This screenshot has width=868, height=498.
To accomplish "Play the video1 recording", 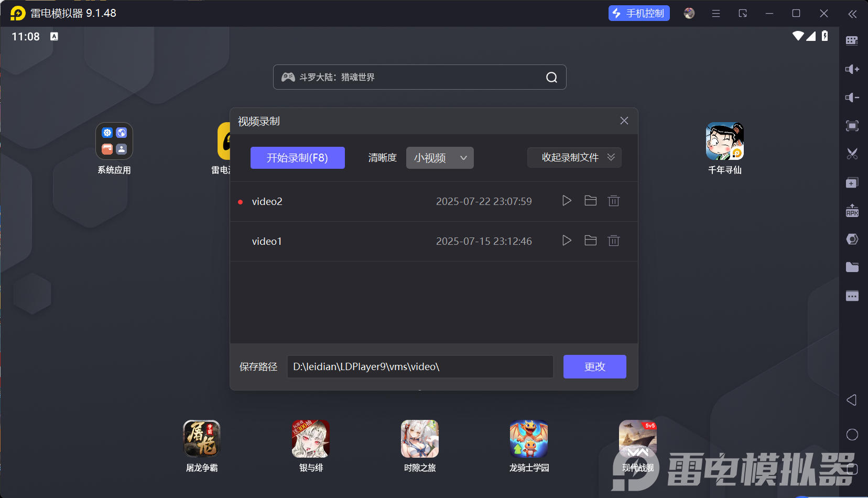I will [x=567, y=241].
